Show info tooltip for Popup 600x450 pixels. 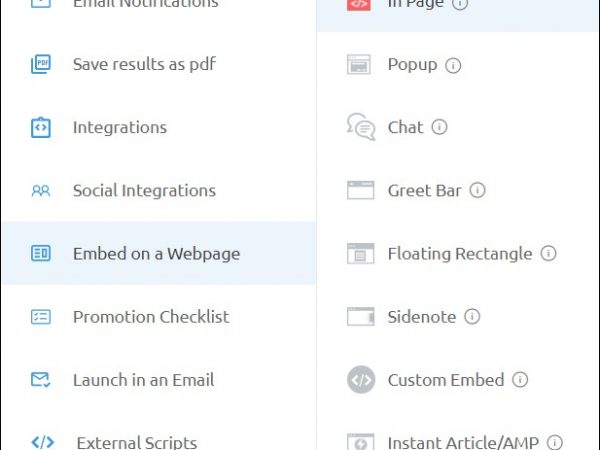(x=453, y=65)
